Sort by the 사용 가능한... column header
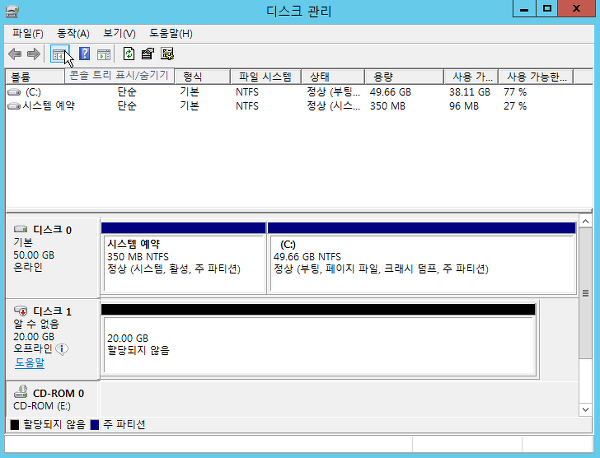Viewport: 600px width, 458px height. (x=536, y=77)
